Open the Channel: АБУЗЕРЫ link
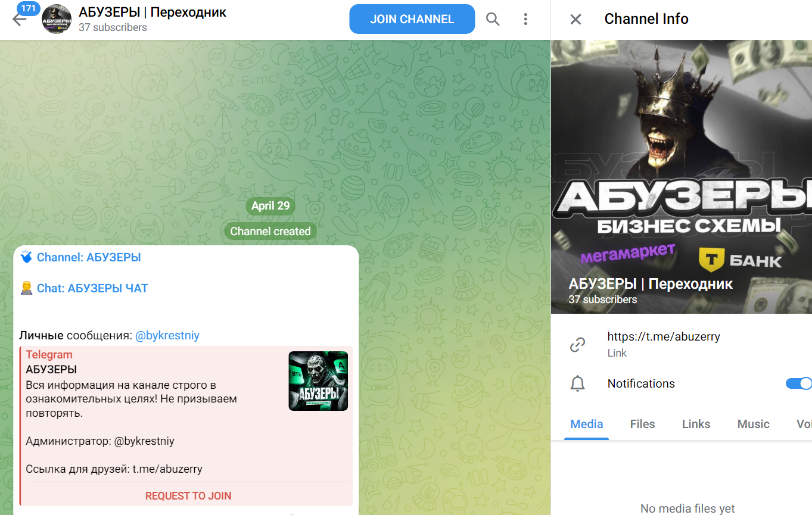The image size is (812, 515). click(89, 258)
